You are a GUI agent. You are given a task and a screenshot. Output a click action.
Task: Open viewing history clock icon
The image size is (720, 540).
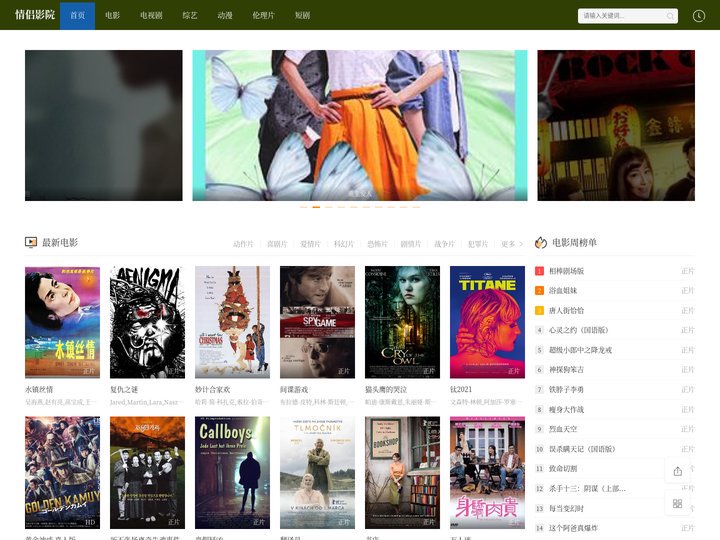698,16
